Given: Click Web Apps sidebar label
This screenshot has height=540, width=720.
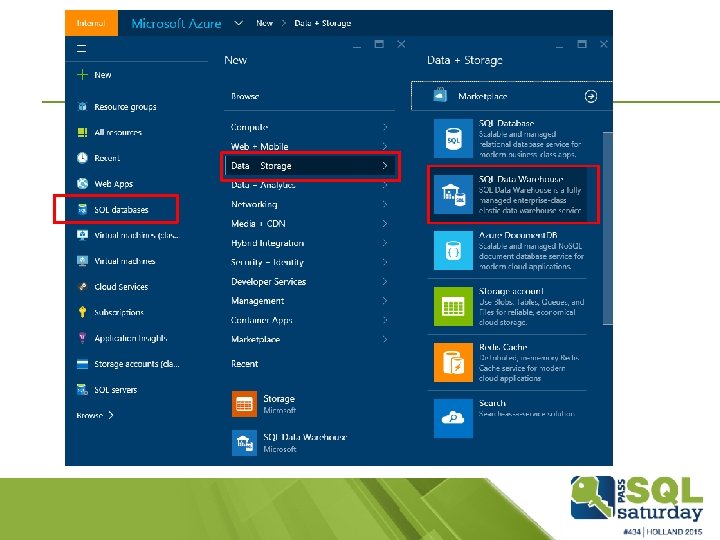Looking at the screenshot, I should tap(113, 184).
